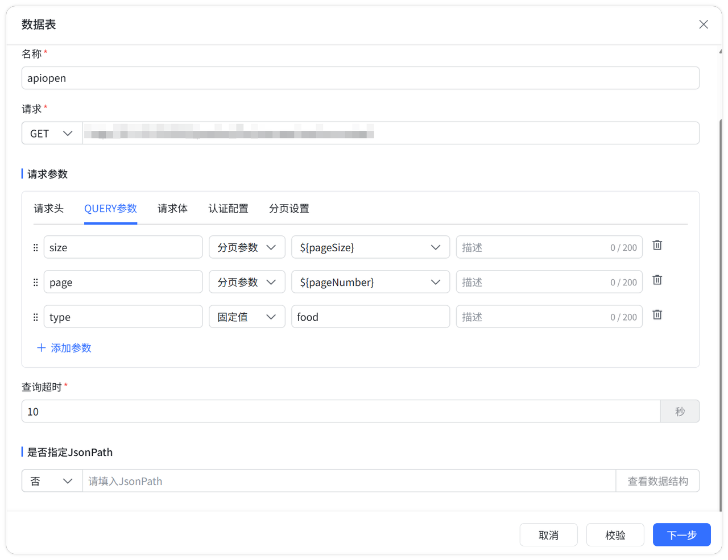This screenshot has height=560, width=728.
Task: Edit the food fixed value field
Action: pyautogui.click(x=370, y=317)
